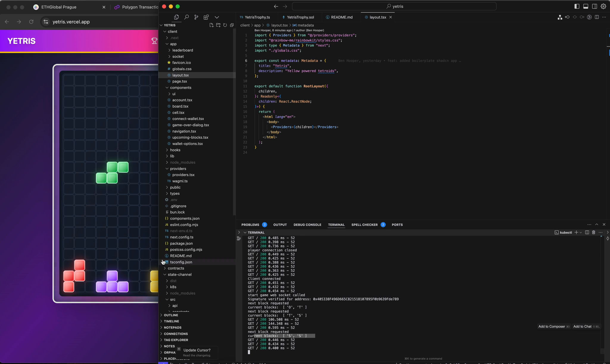Expand the socket folder
This screenshot has width=610, height=364.
[176, 57]
